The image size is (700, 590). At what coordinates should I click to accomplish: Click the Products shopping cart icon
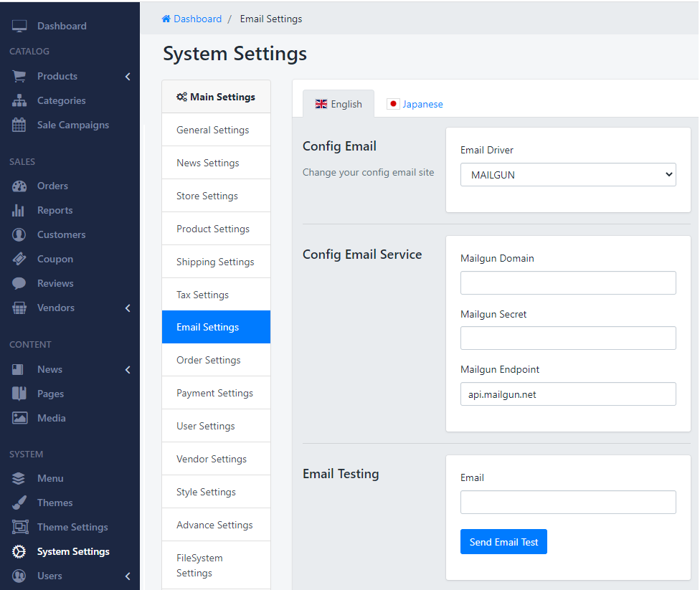(x=19, y=76)
